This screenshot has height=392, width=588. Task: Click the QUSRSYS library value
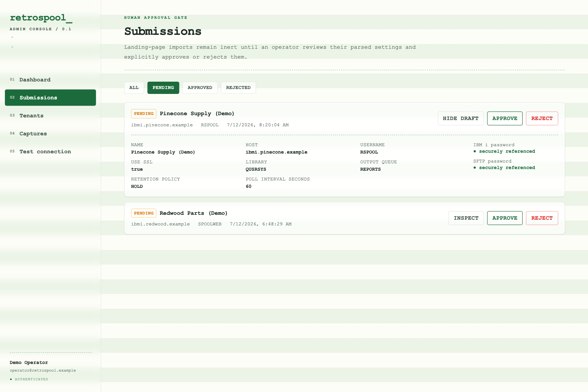(x=256, y=169)
